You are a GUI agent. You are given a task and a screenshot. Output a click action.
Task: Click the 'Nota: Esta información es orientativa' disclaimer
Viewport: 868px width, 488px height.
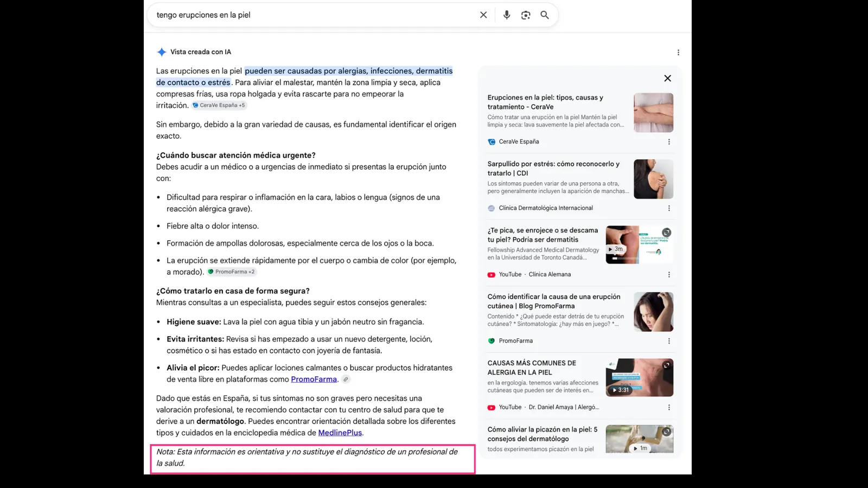[x=307, y=458]
